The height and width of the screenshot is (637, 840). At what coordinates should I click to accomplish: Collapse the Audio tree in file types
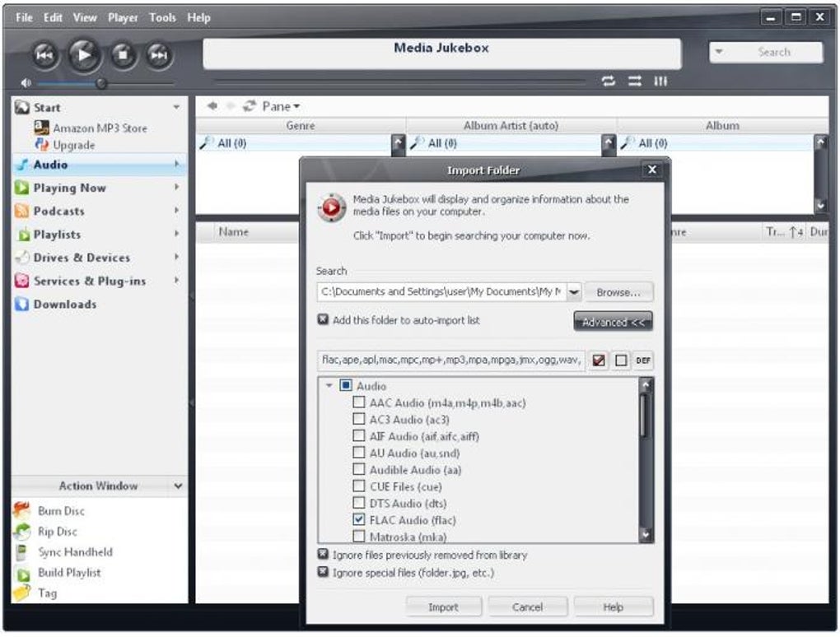329,385
